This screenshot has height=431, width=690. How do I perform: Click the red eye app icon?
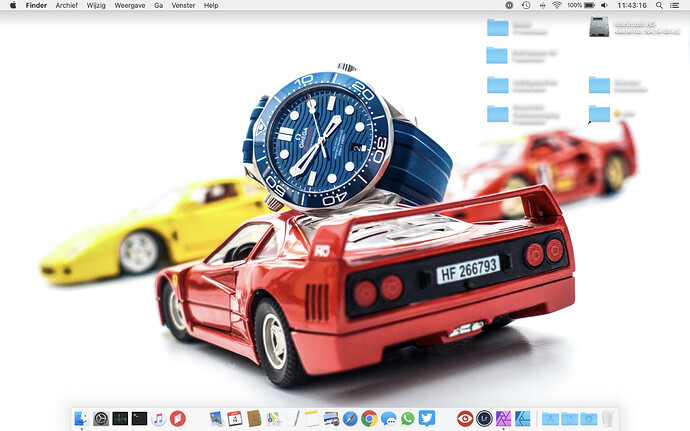click(465, 418)
